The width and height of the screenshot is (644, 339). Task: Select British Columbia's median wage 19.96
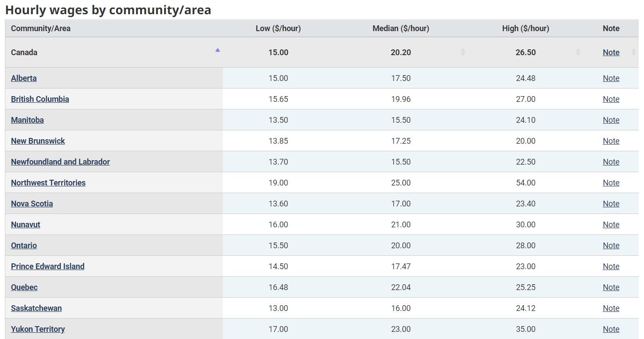tap(401, 99)
